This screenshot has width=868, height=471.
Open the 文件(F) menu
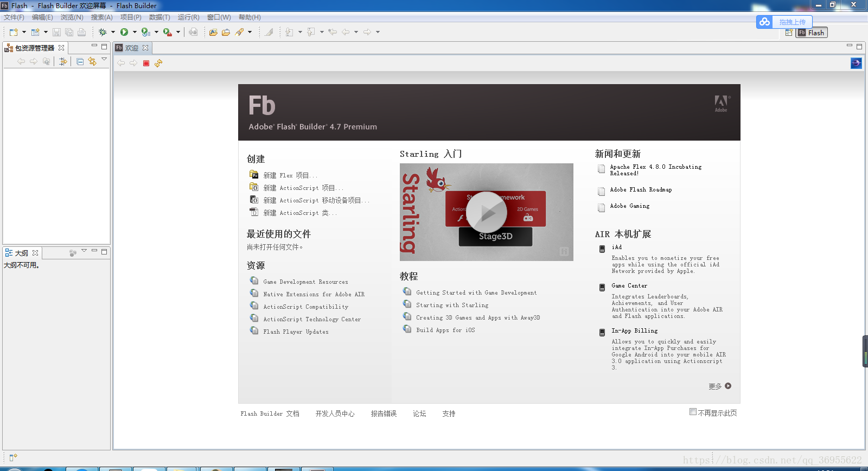click(14, 17)
